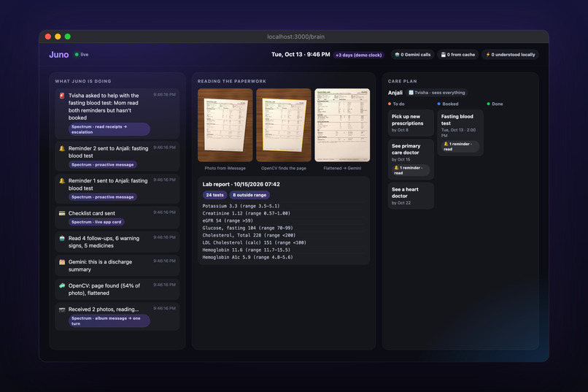
Task: Click the 'Tvisha · sees everything' chip
Action: click(437, 93)
